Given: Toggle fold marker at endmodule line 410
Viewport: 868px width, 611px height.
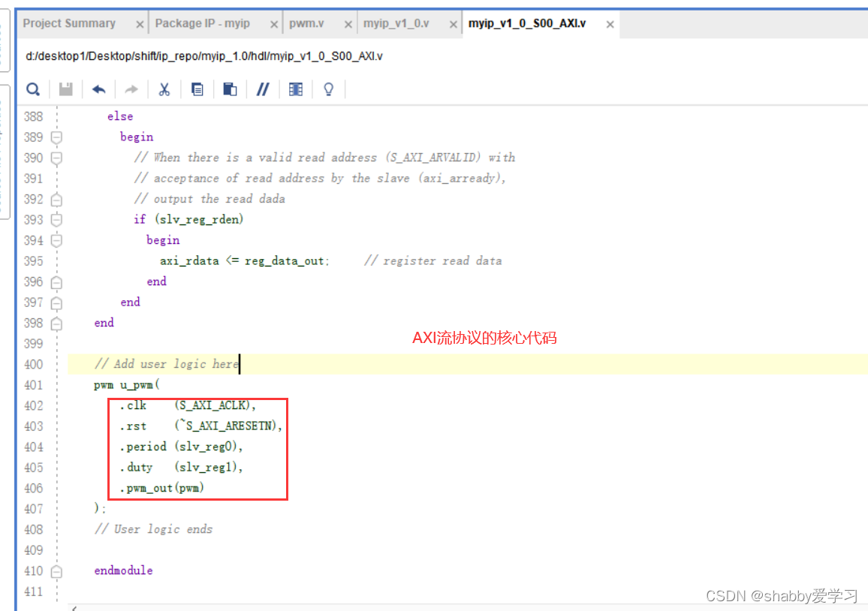Looking at the screenshot, I should [x=56, y=571].
